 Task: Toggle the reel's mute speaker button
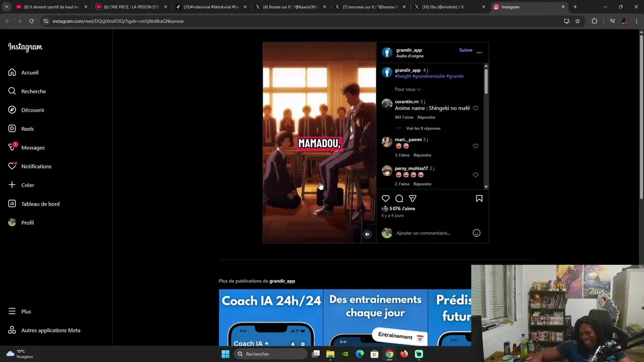(367, 234)
